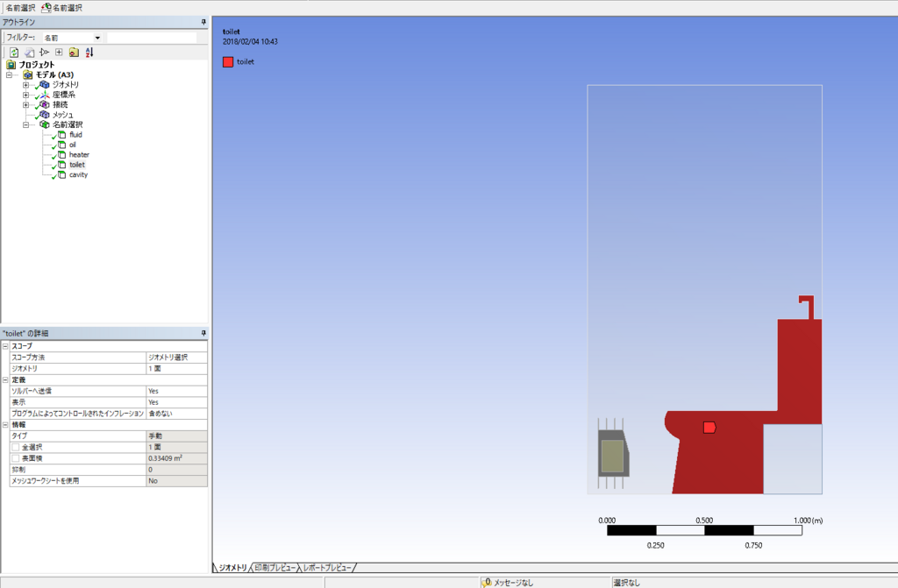Select the モデル (A3) node
This screenshot has height=588, width=898.
pyautogui.click(x=54, y=74)
